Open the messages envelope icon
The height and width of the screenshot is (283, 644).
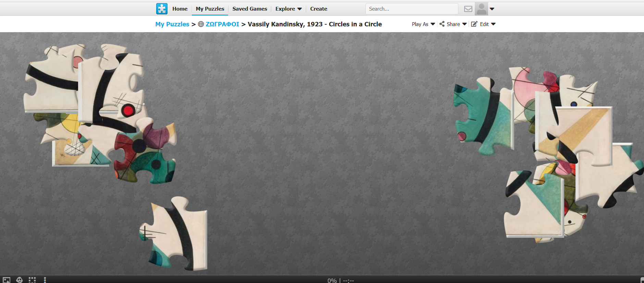[468, 9]
